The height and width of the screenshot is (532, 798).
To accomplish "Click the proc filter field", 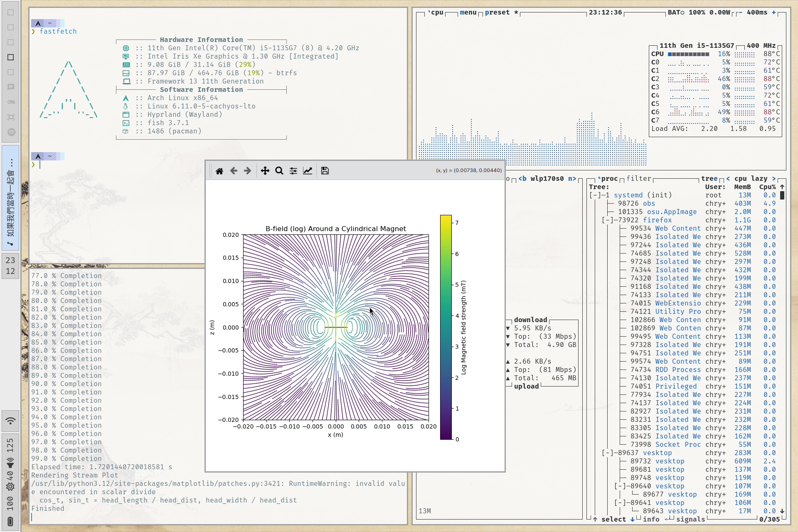I will (638, 179).
